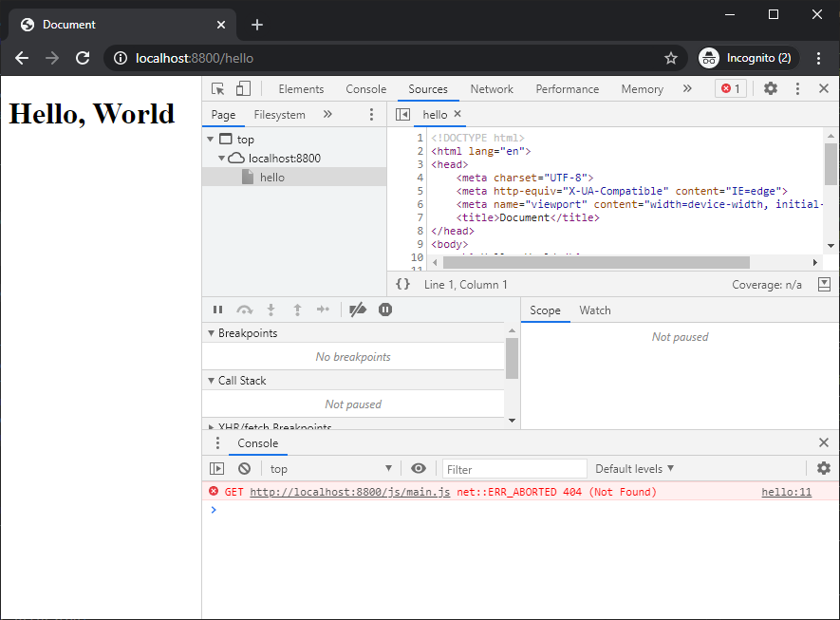
Task: Show the console sidebar icon
Action: [x=217, y=468]
